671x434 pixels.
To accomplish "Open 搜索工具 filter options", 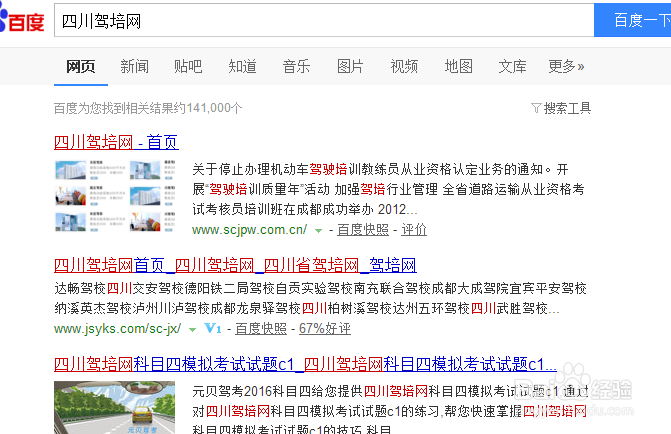I will coord(567,108).
